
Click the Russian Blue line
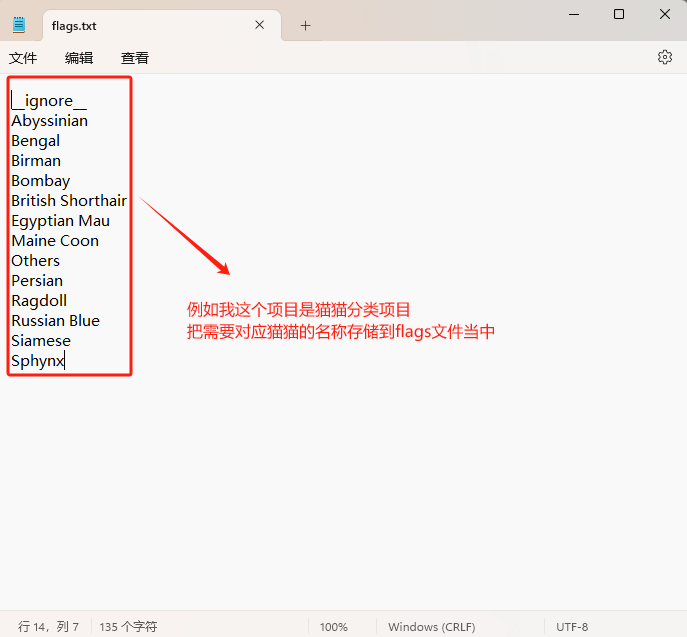click(x=56, y=321)
